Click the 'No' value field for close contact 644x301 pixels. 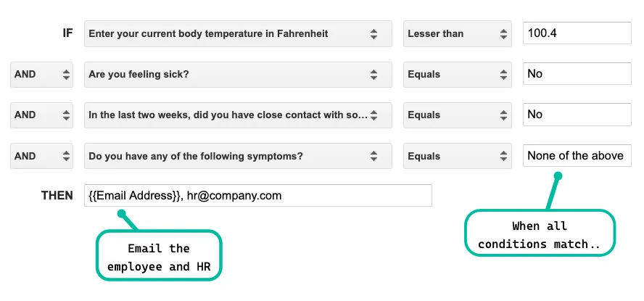[577, 115]
